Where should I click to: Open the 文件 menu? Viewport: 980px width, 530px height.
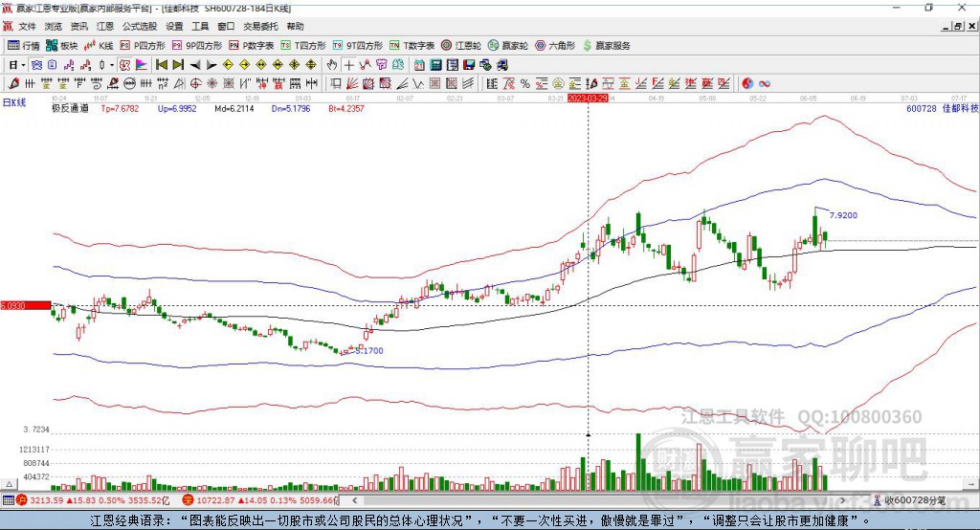pyautogui.click(x=27, y=26)
